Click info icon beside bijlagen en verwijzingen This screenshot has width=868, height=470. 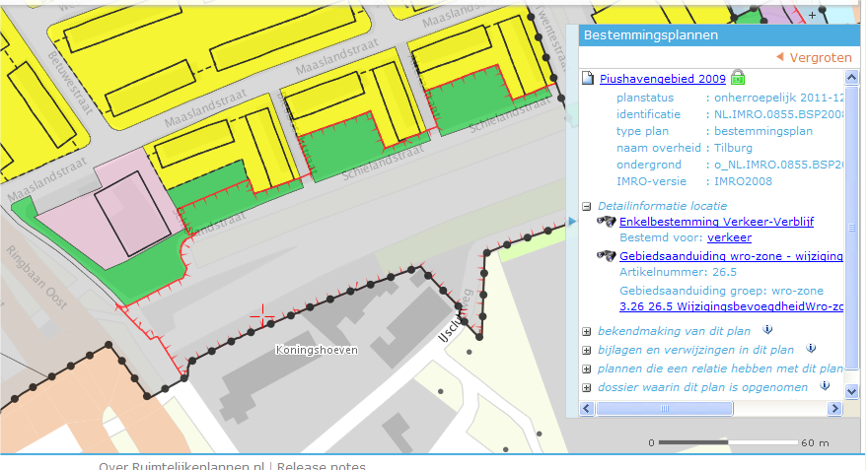pos(811,349)
